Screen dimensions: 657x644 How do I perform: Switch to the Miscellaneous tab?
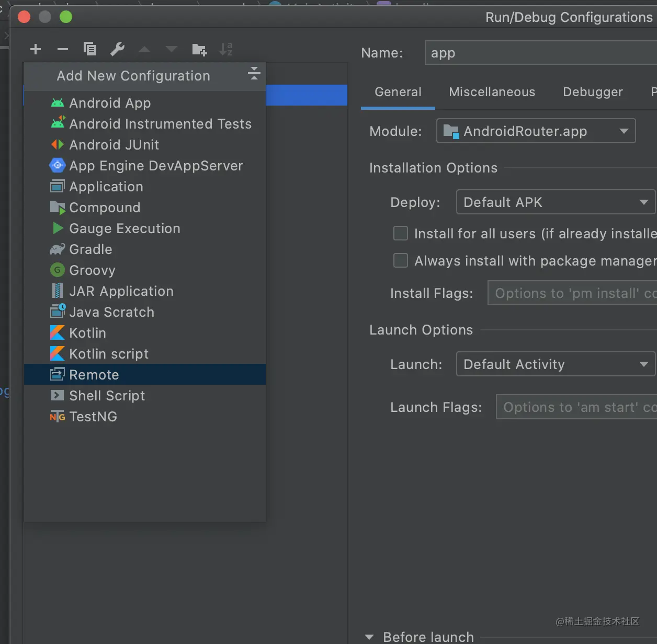pyautogui.click(x=492, y=92)
